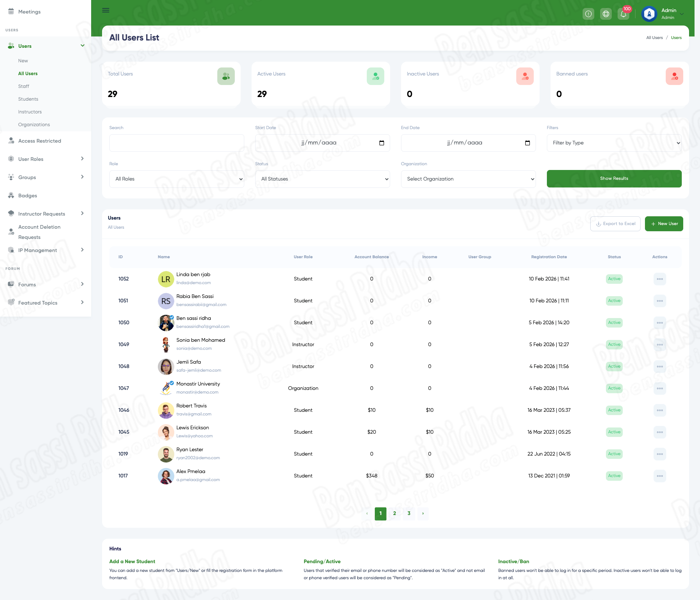This screenshot has height=600, width=700.
Task: Click the New User button
Action: pyautogui.click(x=664, y=224)
